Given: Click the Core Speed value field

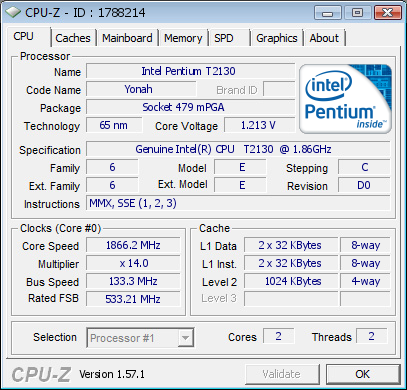Looking at the screenshot, I should 133,245.
